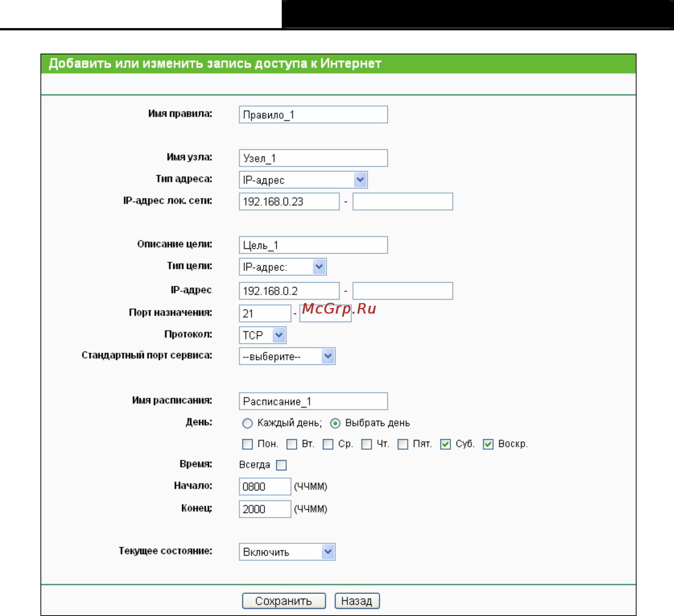The height and width of the screenshot is (616, 674).
Task: Open the Текущее состояние dropdown
Action: point(287,552)
